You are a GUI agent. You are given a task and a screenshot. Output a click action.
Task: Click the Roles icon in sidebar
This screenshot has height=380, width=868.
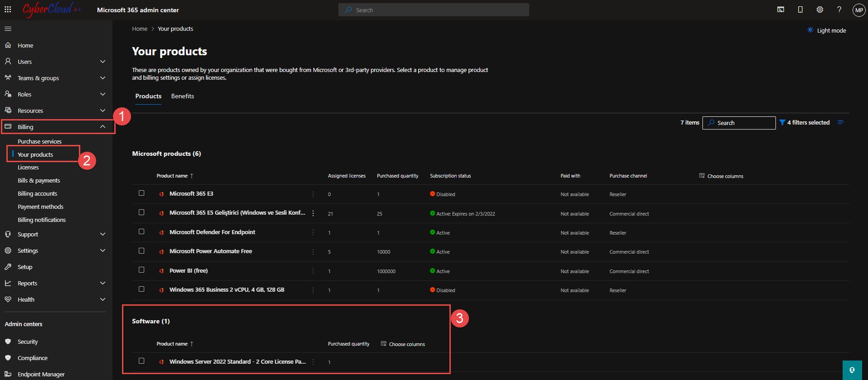coord(8,94)
